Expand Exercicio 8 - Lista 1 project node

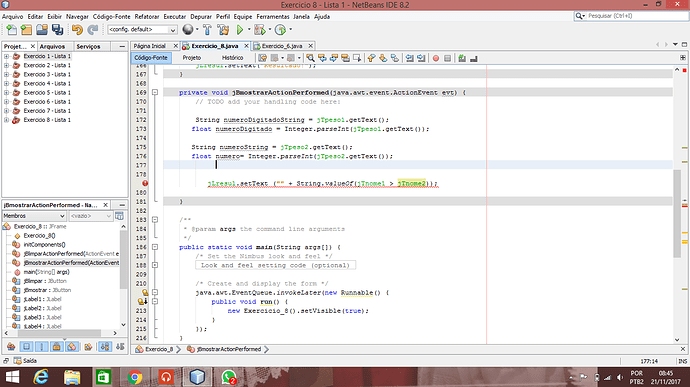coord(6,120)
